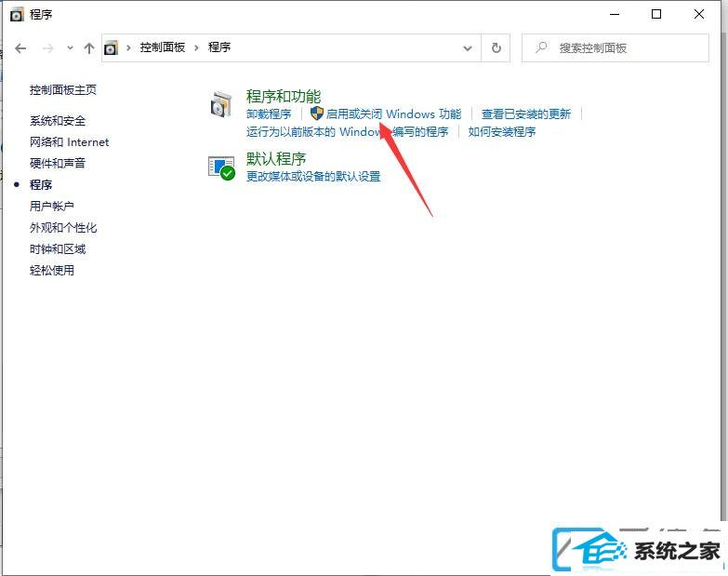Click the 程序和功能 box icon

(221, 104)
